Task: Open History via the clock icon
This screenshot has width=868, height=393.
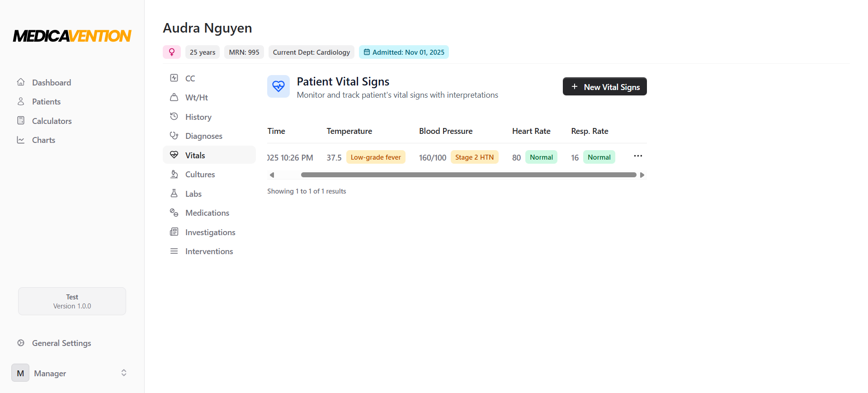Action: (174, 116)
